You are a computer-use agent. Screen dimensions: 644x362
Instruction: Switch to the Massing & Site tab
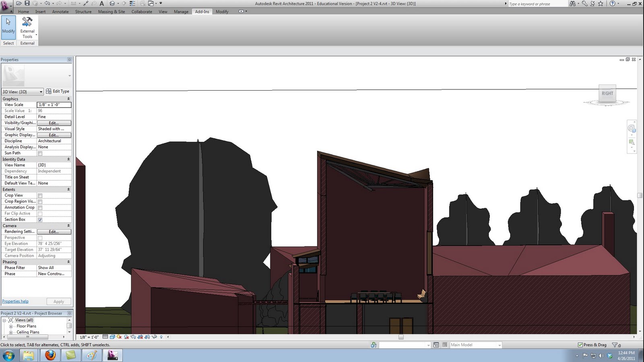tap(111, 12)
